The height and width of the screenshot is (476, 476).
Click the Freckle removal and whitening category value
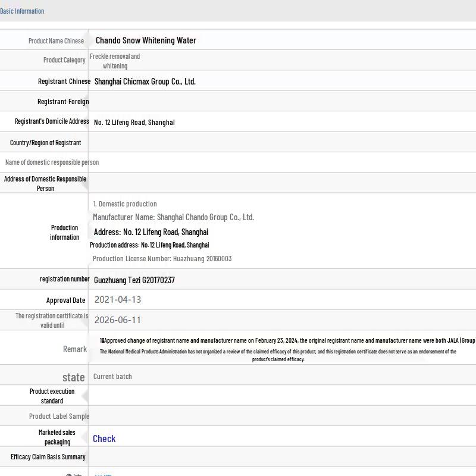(x=115, y=61)
